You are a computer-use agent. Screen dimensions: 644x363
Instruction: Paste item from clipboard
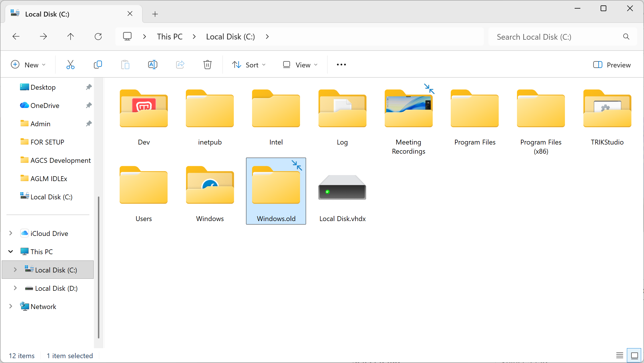(125, 65)
